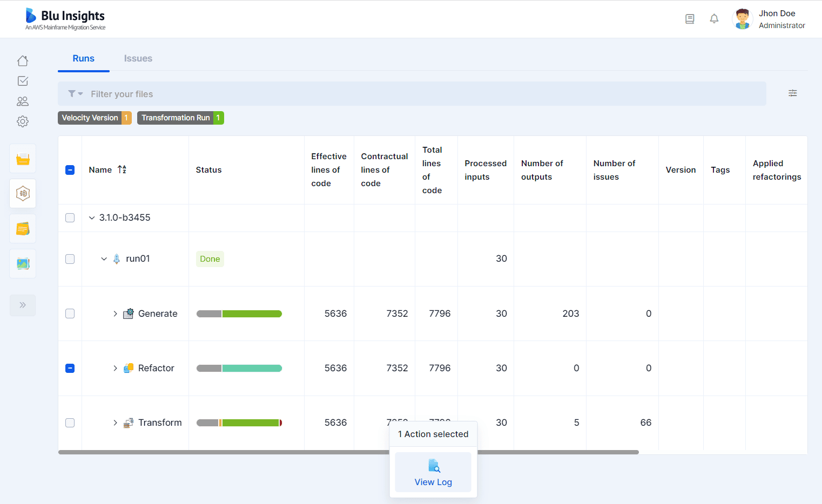Click the Generate step icon

click(x=128, y=314)
